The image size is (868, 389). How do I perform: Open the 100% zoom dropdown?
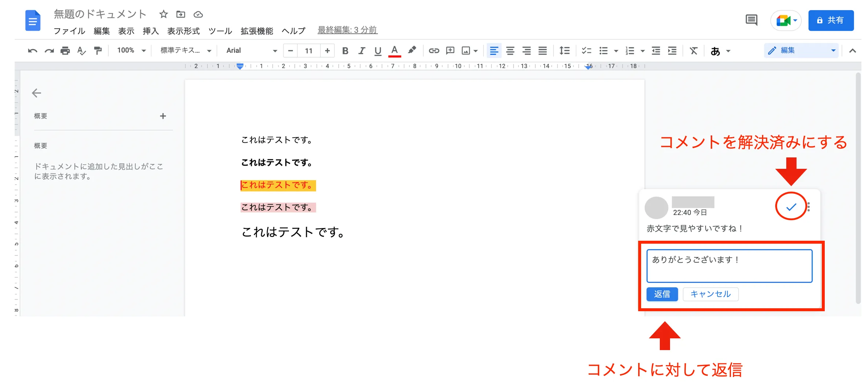click(x=132, y=51)
